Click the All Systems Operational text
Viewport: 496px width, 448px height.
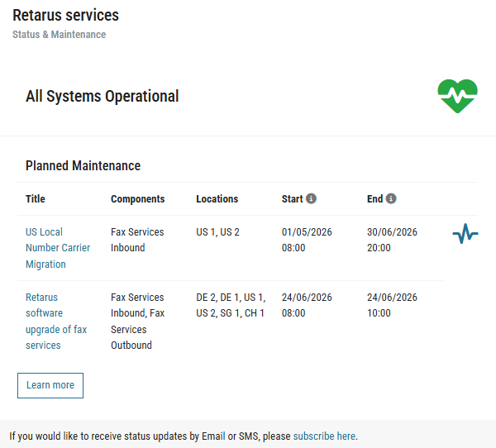coord(103,96)
